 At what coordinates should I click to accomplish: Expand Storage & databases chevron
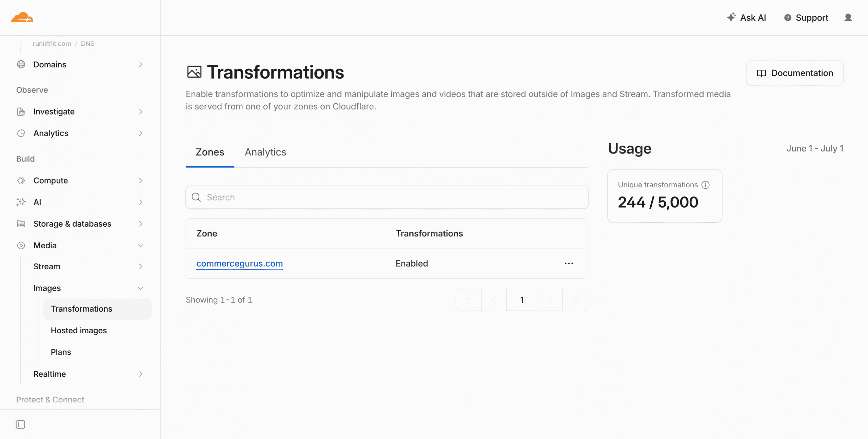(141, 224)
